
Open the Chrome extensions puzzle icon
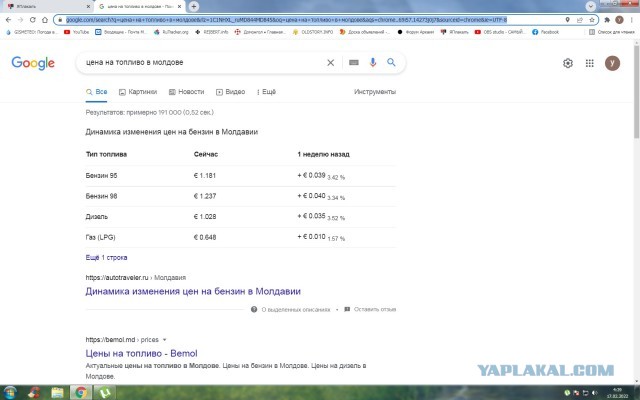[x=607, y=20]
